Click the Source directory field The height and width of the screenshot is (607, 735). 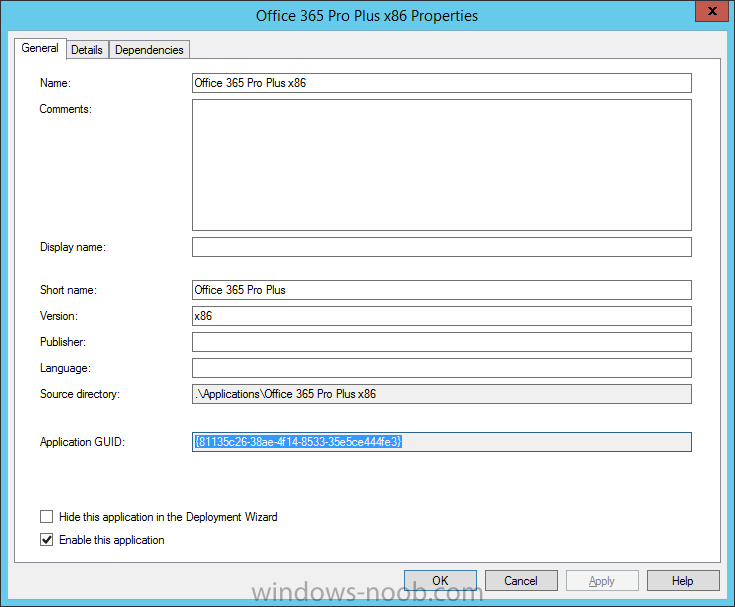(x=442, y=394)
